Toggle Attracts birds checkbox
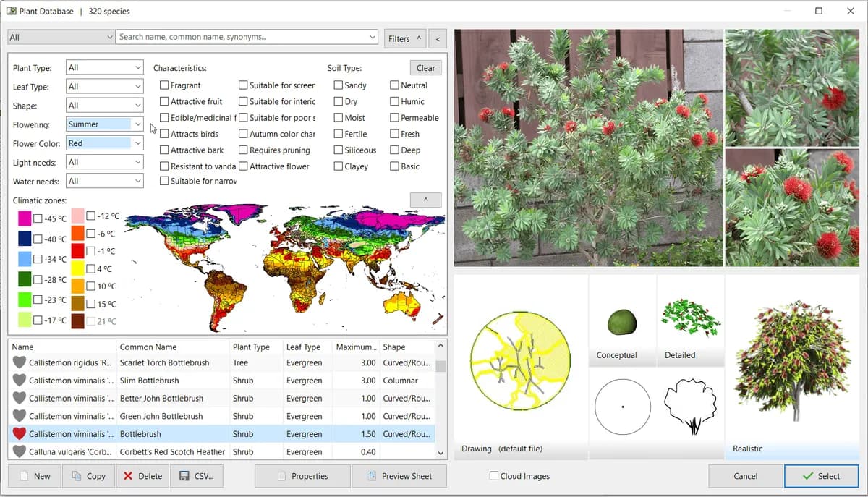 (164, 134)
